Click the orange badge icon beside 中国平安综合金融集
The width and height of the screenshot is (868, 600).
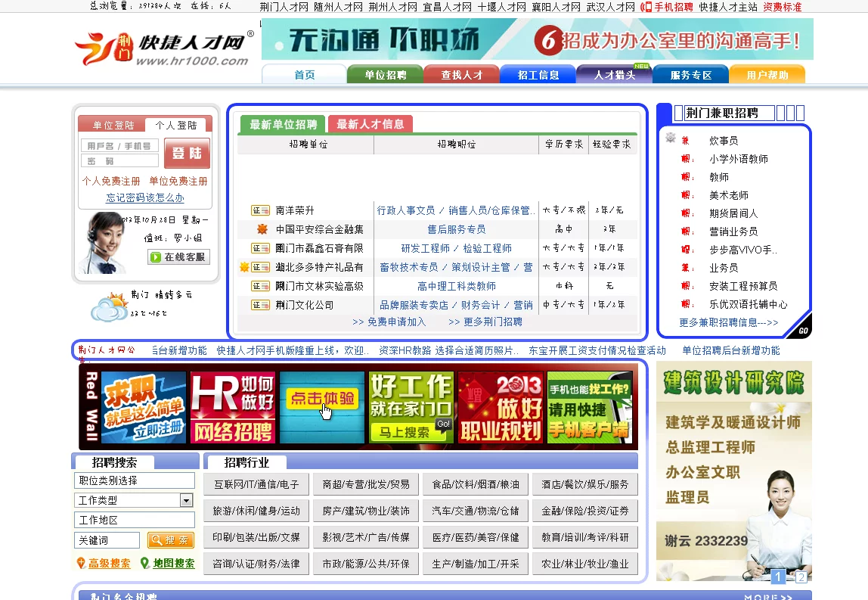point(262,229)
